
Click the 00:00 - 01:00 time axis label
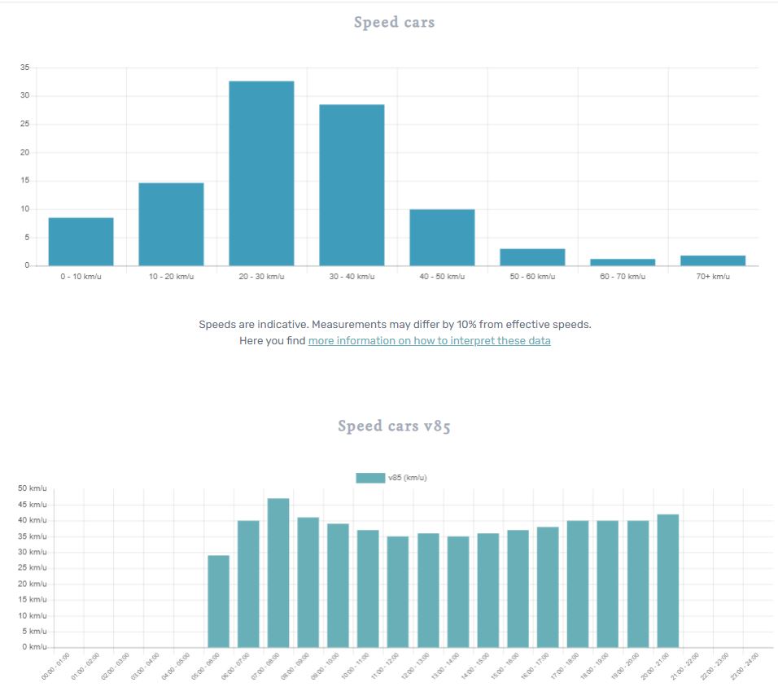point(55,666)
